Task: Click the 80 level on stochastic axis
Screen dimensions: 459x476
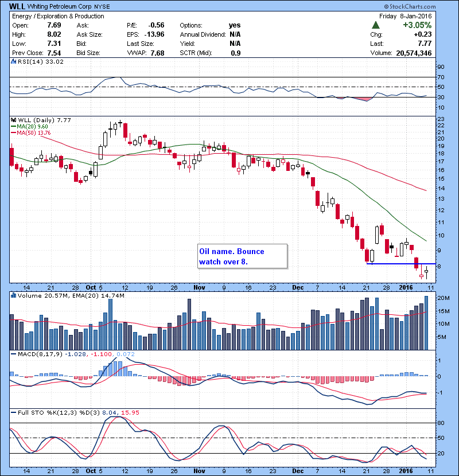Action: click(441, 423)
